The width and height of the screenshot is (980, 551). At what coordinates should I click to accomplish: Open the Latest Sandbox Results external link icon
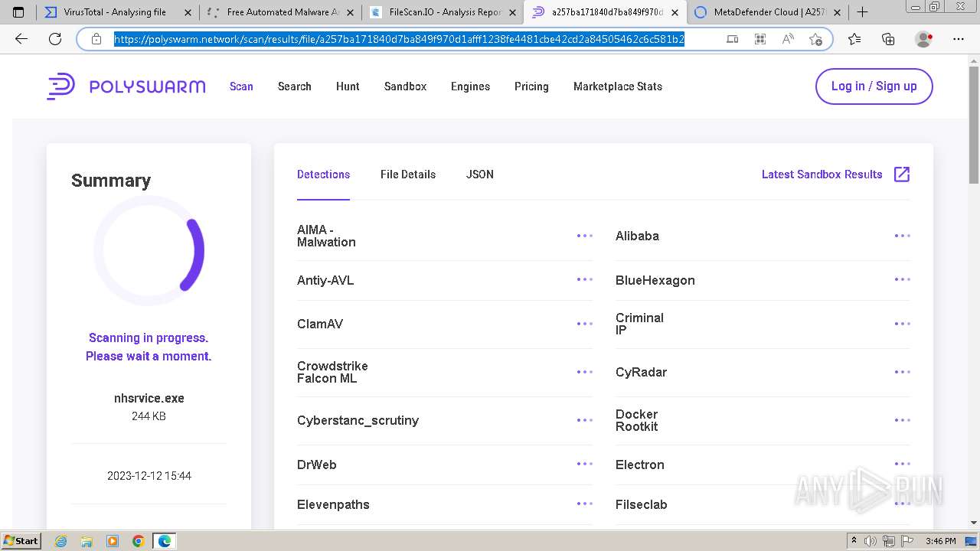(902, 174)
